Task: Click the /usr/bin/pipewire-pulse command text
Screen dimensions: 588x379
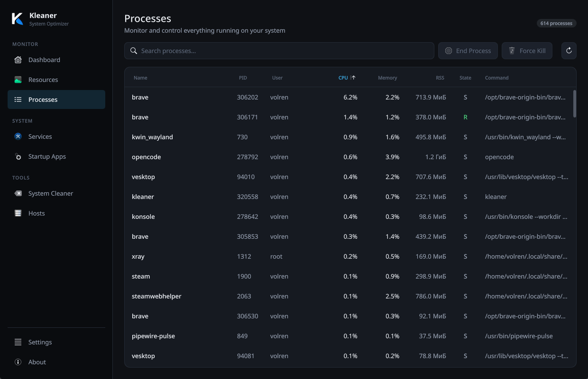Action: (519, 336)
